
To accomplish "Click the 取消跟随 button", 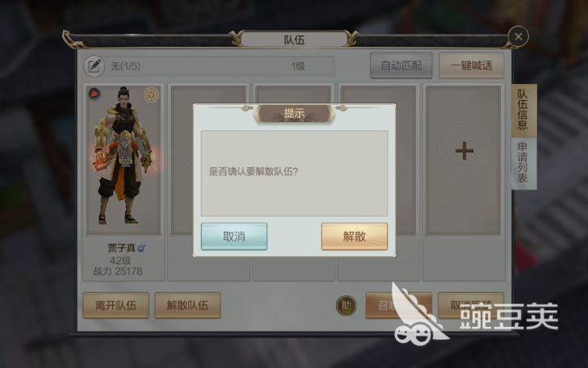I will pos(471,305).
